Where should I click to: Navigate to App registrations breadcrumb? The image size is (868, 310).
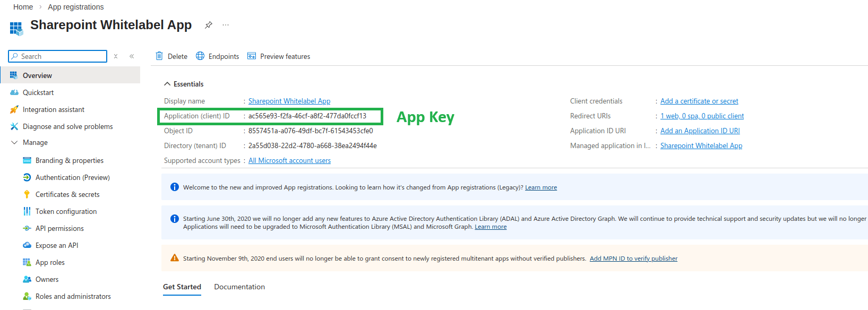(76, 7)
